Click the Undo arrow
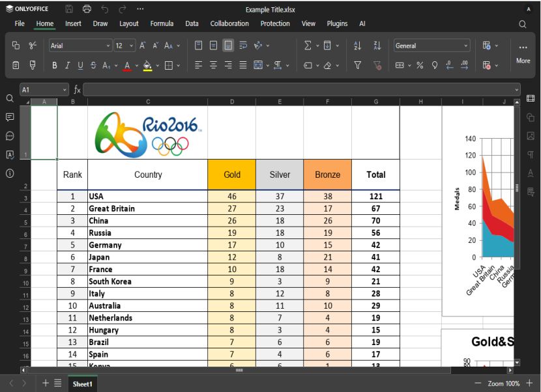This screenshot has width=541, height=392. coord(104,9)
